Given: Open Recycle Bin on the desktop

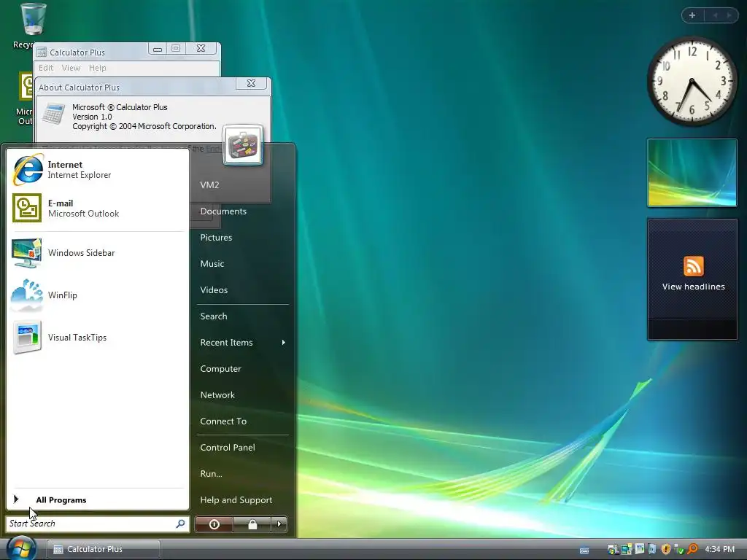Looking at the screenshot, I should point(32,26).
